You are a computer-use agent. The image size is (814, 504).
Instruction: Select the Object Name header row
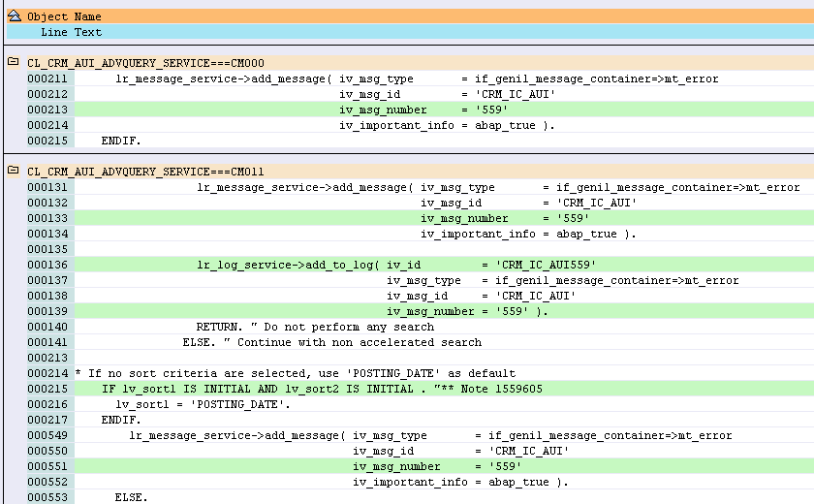[410, 16]
